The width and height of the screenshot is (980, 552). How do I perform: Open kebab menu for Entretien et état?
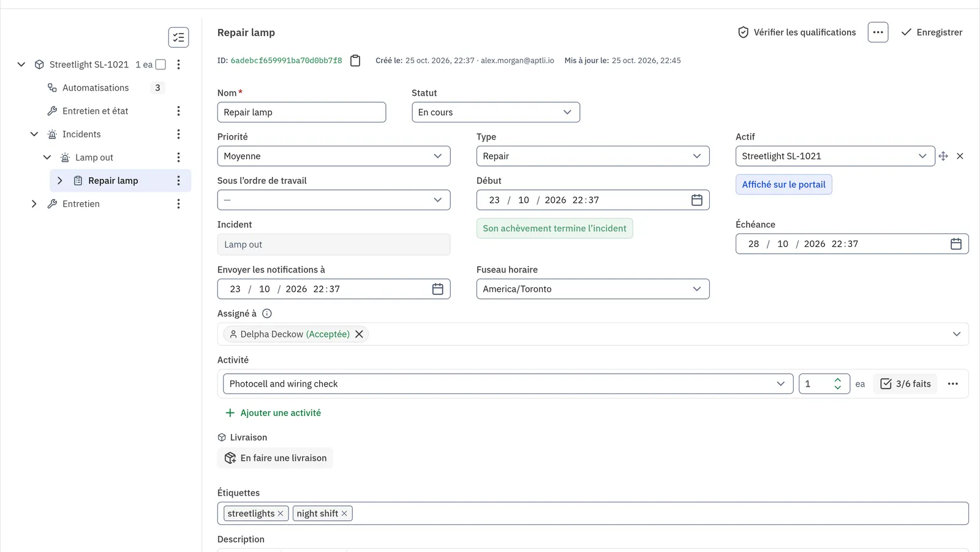coord(178,111)
